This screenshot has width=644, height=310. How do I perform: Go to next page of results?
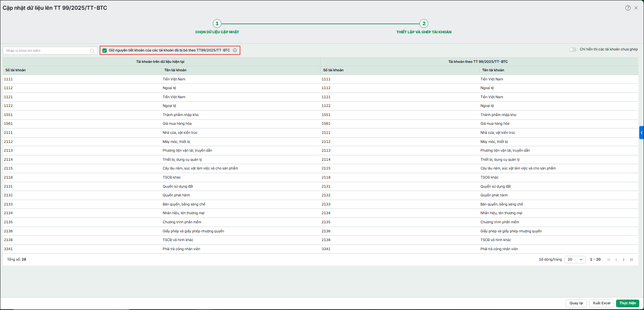(x=623, y=260)
